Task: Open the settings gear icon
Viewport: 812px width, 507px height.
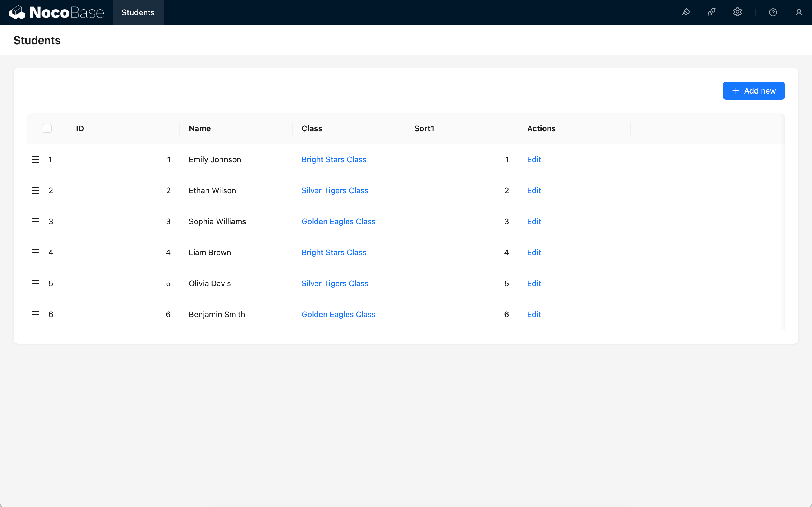Action: [x=737, y=12]
